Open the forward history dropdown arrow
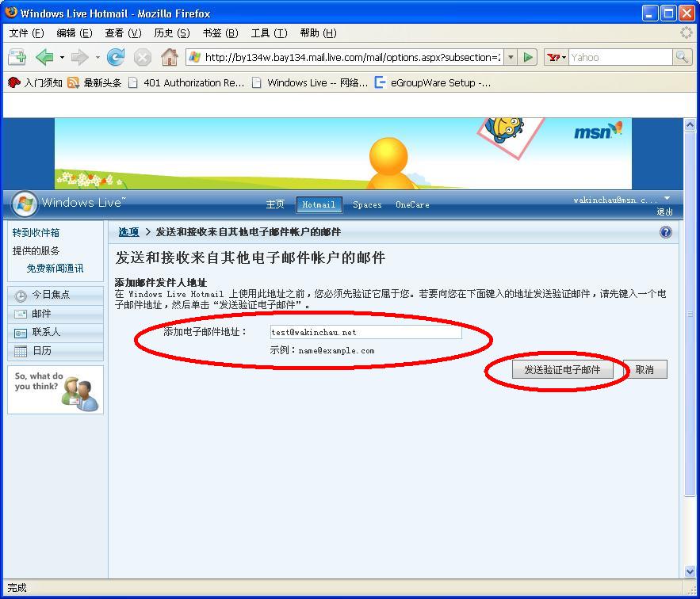 coord(98,57)
